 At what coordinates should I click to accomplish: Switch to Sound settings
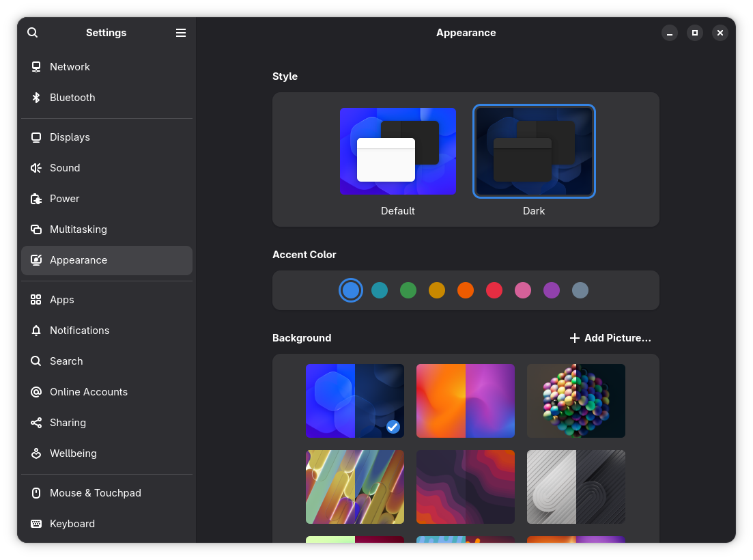click(106, 168)
